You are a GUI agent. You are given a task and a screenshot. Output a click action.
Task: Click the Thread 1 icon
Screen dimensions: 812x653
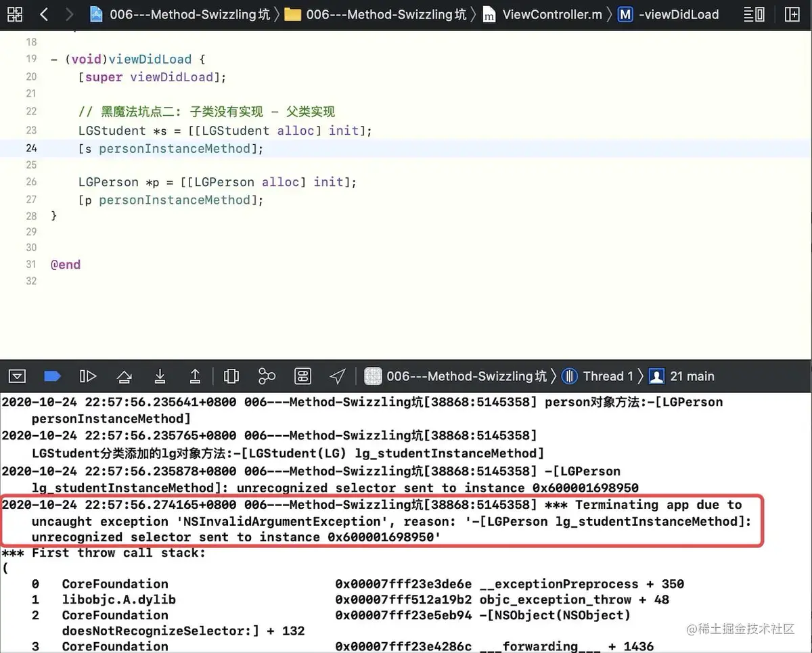pos(570,376)
